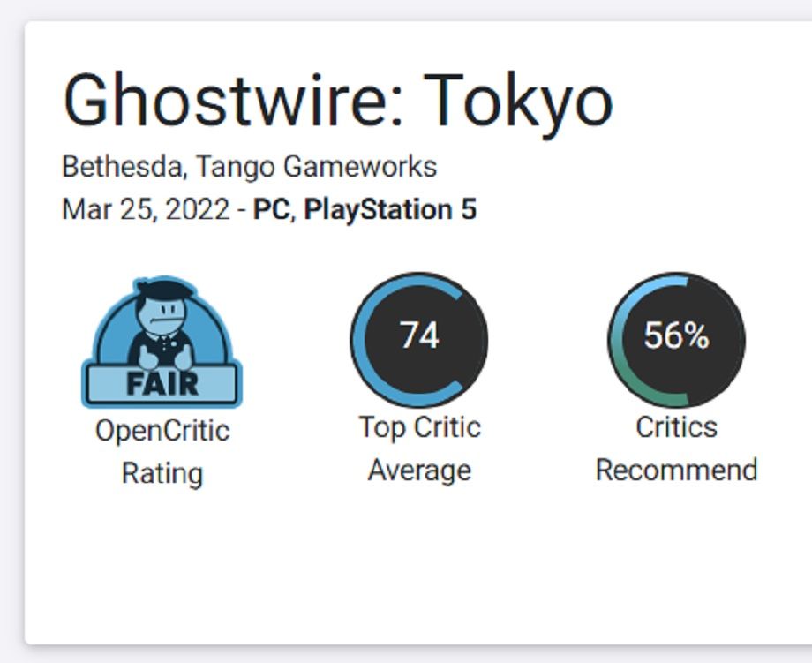
Task: Click the Rating text below OpenCritic
Action: [162, 473]
